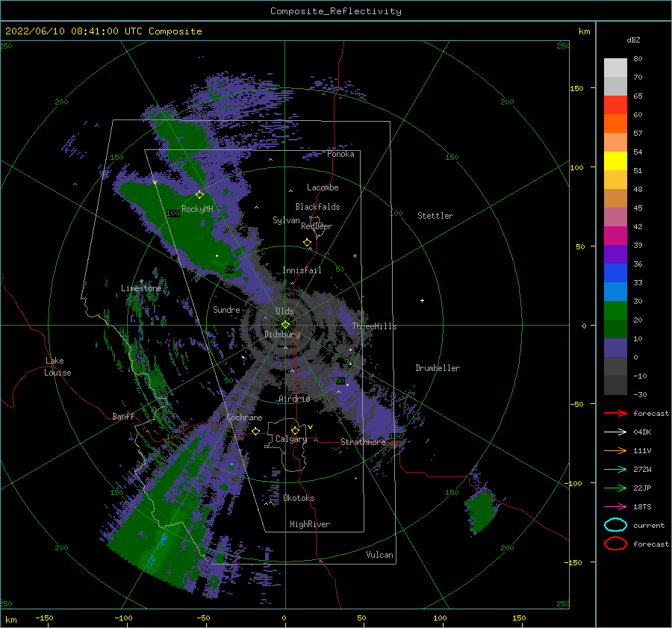
Task: Select the purple 36-39 dBZ swatch
Action: (615, 254)
